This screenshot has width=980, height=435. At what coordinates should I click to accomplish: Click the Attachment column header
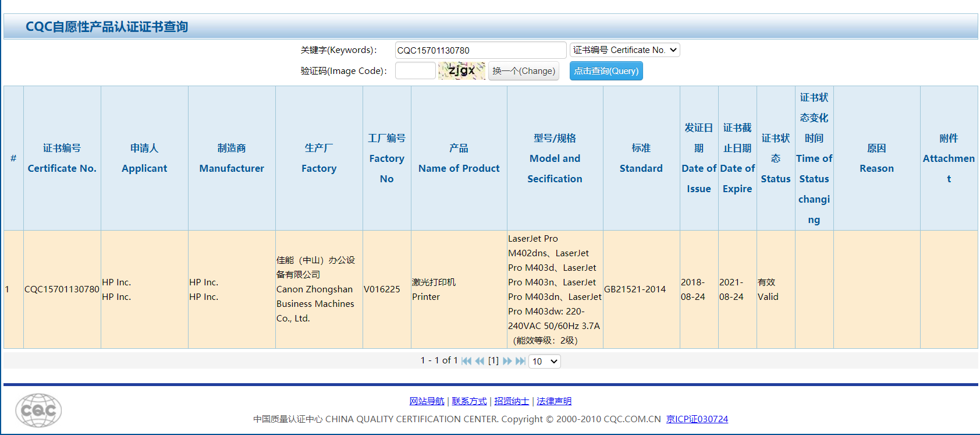coord(949,158)
